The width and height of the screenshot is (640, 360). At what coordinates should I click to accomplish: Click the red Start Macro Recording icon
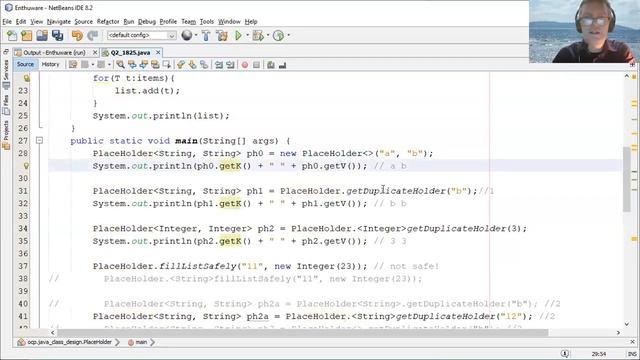245,64
